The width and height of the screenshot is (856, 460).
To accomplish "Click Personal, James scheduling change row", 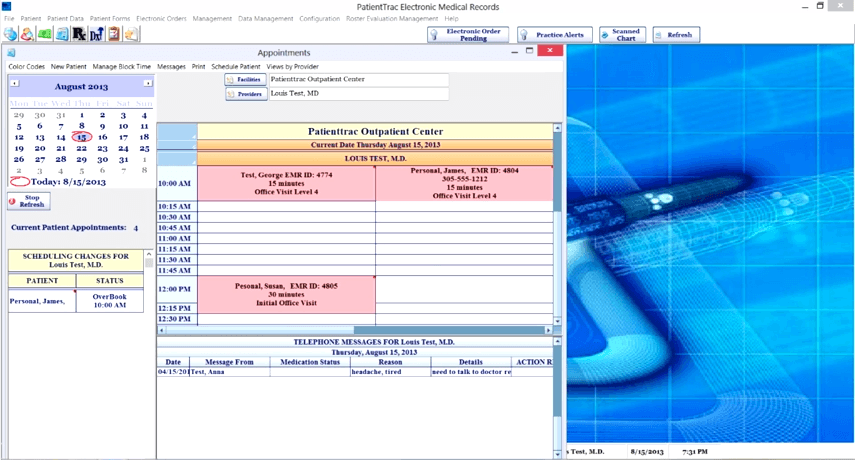I will pos(41,301).
